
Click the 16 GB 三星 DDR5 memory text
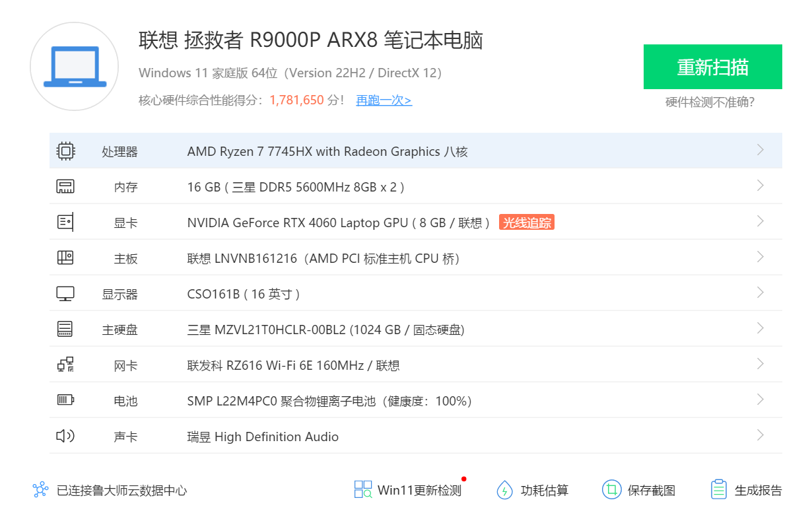pos(296,188)
